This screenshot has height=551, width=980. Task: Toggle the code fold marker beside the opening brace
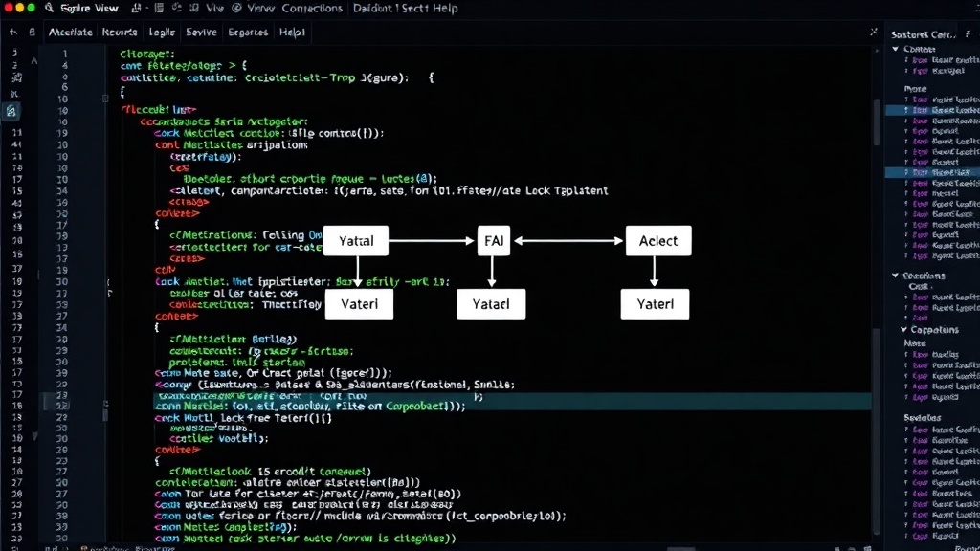click(x=105, y=99)
